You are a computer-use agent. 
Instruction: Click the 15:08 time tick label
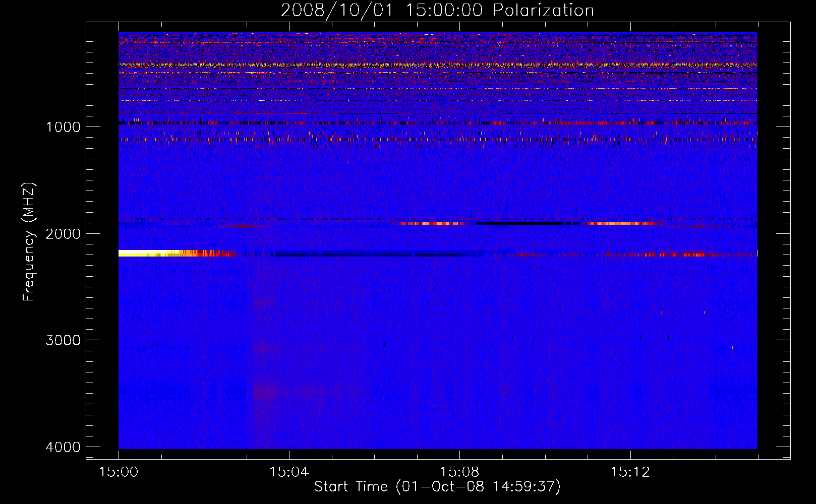click(459, 472)
